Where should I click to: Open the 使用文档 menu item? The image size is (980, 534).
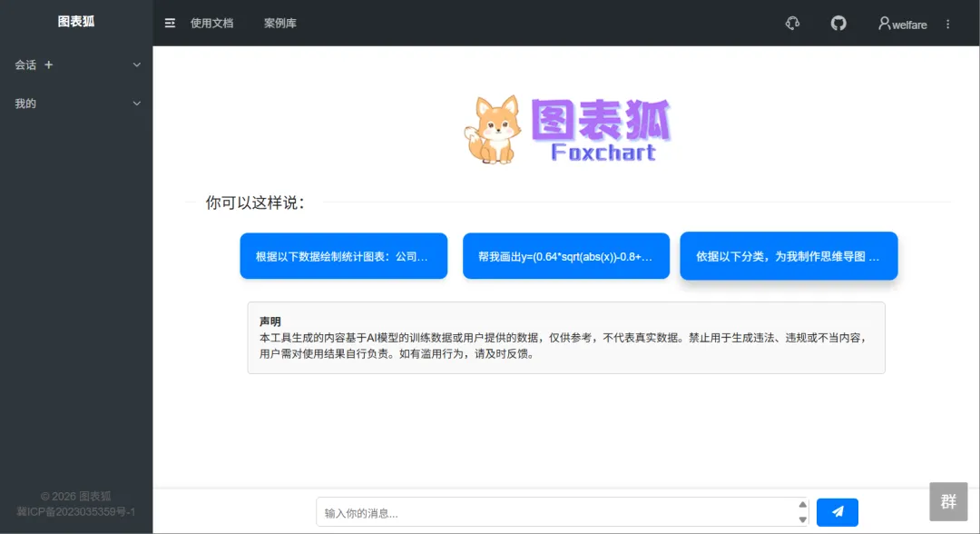[x=211, y=23]
